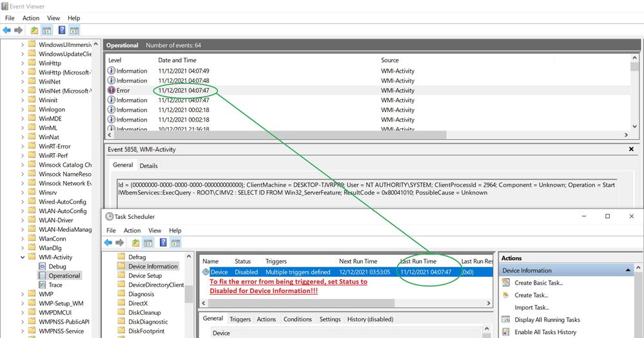
Task: Sort events by Level column header
Action: [x=115, y=60]
